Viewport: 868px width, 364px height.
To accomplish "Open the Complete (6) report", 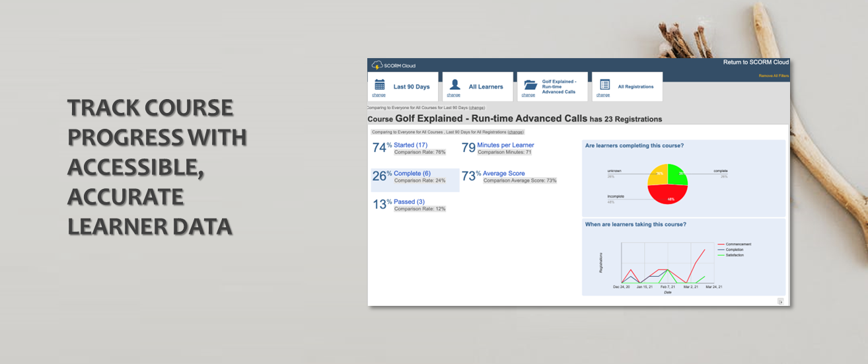I will tap(412, 174).
